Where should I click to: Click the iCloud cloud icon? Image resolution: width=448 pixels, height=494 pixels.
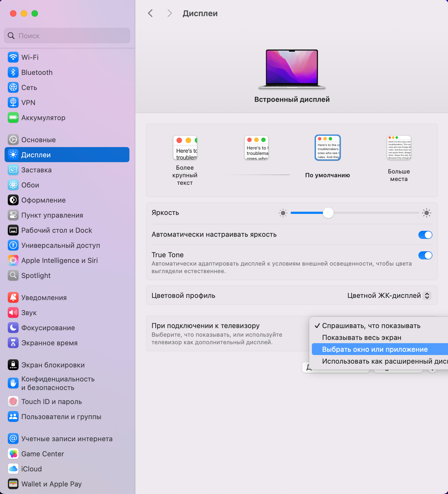point(13,469)
